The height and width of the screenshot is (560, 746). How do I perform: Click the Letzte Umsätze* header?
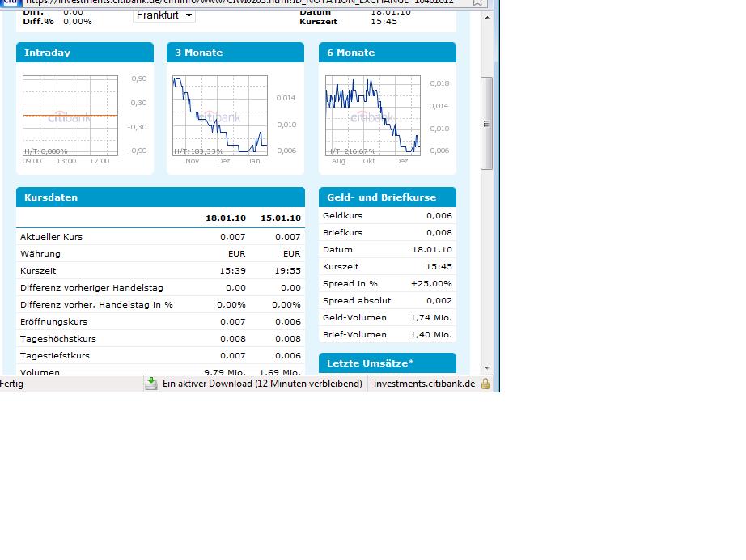388,363
